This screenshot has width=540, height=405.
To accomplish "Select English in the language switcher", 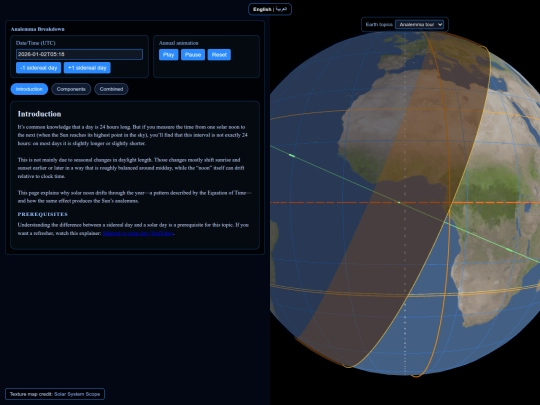I will click(x=262, y=9).
